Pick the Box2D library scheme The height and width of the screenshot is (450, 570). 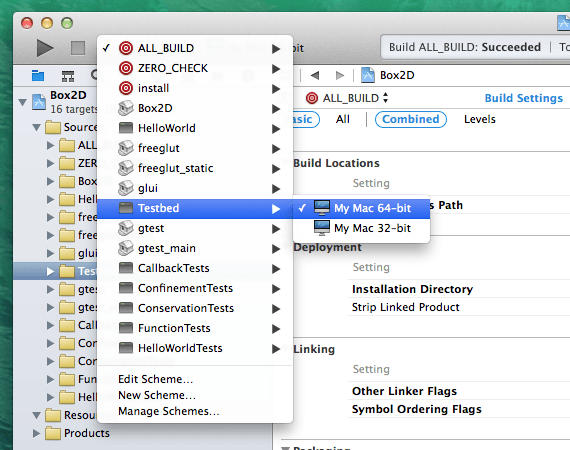195,108
